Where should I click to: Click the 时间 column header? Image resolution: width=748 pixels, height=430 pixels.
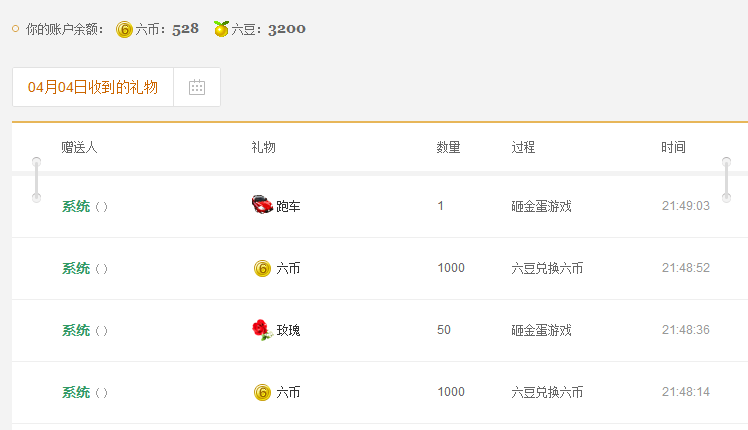(673, 147)
